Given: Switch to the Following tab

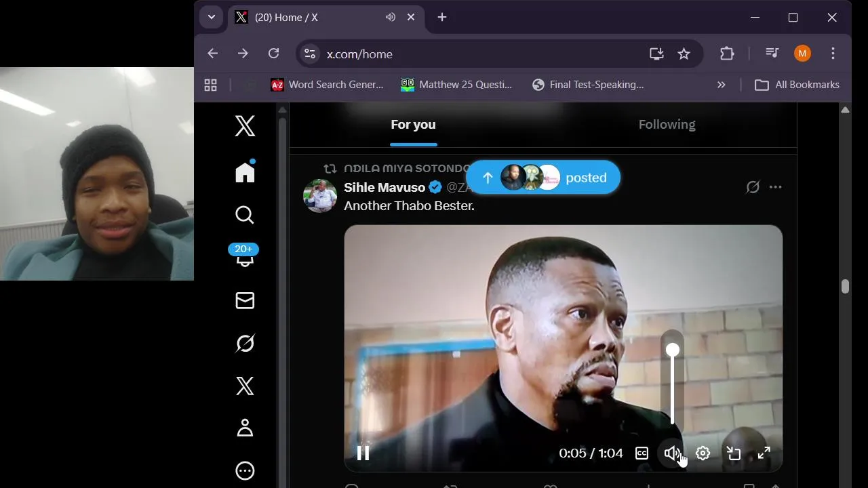Looking at the screenshot, I should pyautogui.click(x=667, y=125).
